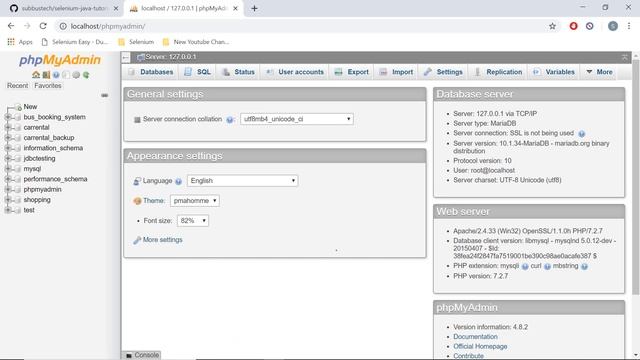Open the Replication tab

pyautogui.click(x=498, y=72)
